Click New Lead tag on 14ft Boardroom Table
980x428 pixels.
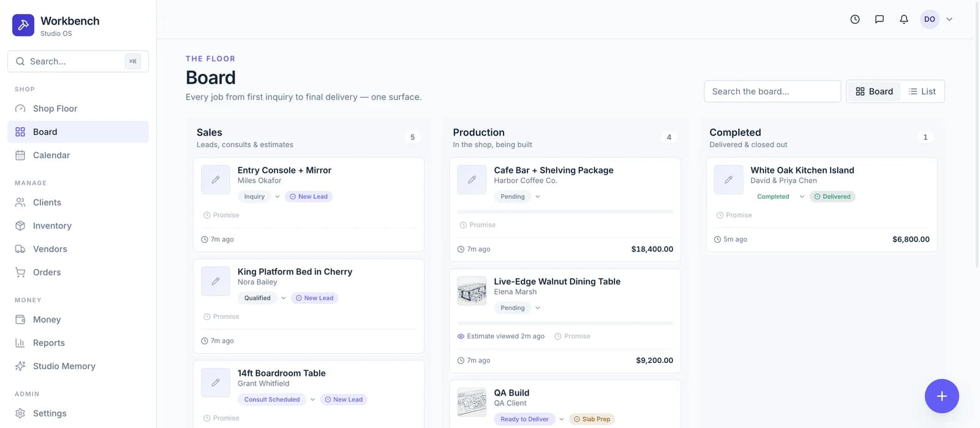point(344,400)
